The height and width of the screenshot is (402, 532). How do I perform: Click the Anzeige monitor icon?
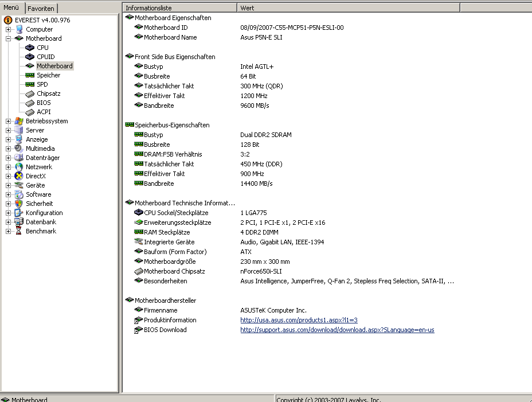point(19,139)
